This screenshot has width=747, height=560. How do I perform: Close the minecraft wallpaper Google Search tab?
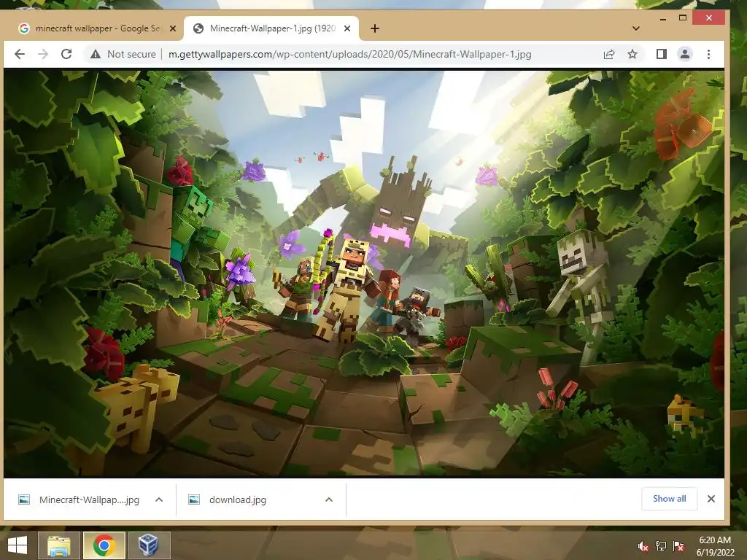(x=173, y=28)
